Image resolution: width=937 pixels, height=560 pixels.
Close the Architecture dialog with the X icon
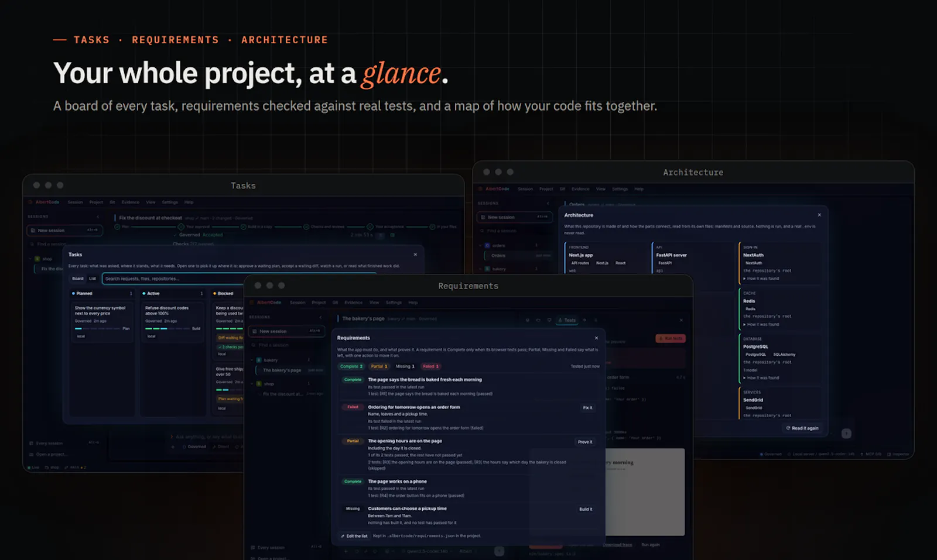(x=819, y=215)
